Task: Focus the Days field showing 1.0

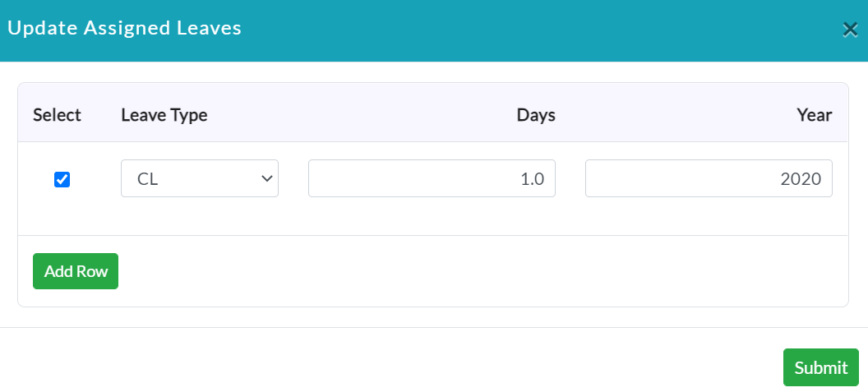Action: pyautogui.click(x=432, y=178)
